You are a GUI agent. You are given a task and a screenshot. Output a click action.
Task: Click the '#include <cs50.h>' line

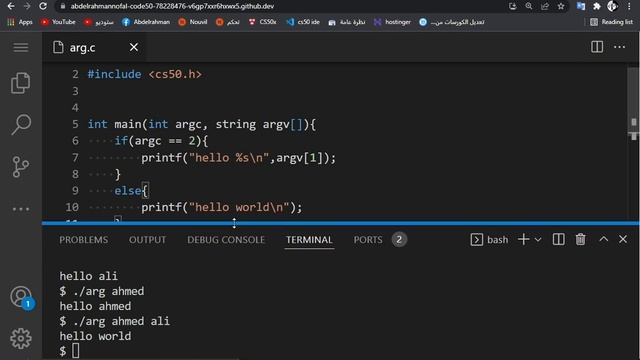(144, 74)
